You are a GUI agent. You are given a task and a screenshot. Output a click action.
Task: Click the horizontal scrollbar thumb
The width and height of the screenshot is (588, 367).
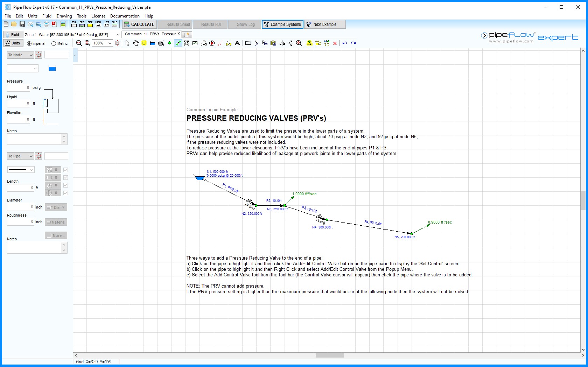(330, 355)
